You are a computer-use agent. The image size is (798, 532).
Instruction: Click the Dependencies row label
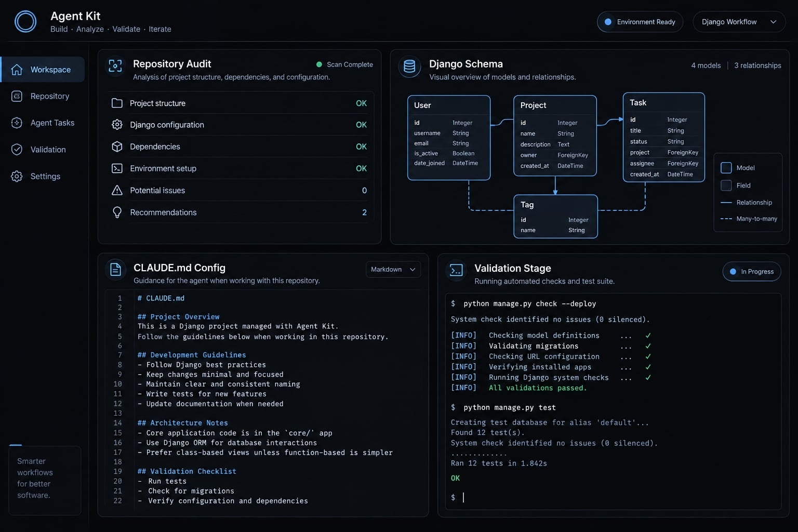(x=155, y=147)
